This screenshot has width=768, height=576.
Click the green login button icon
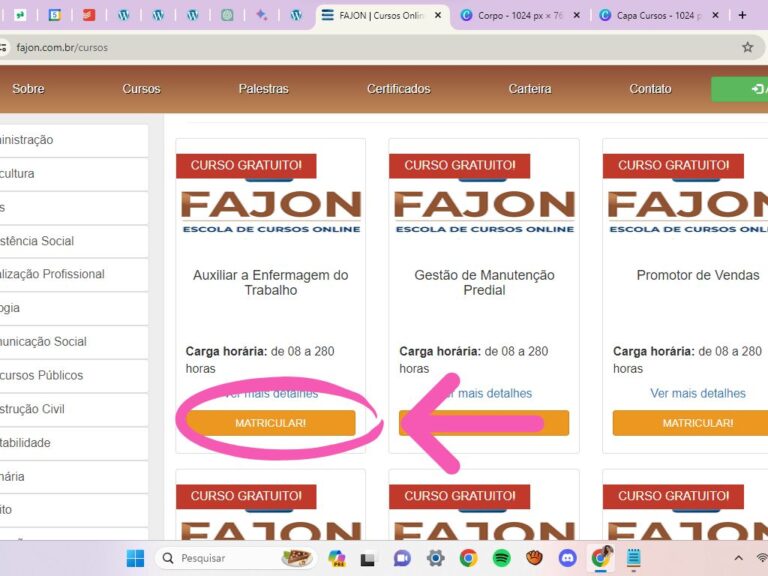coord(757,89)
